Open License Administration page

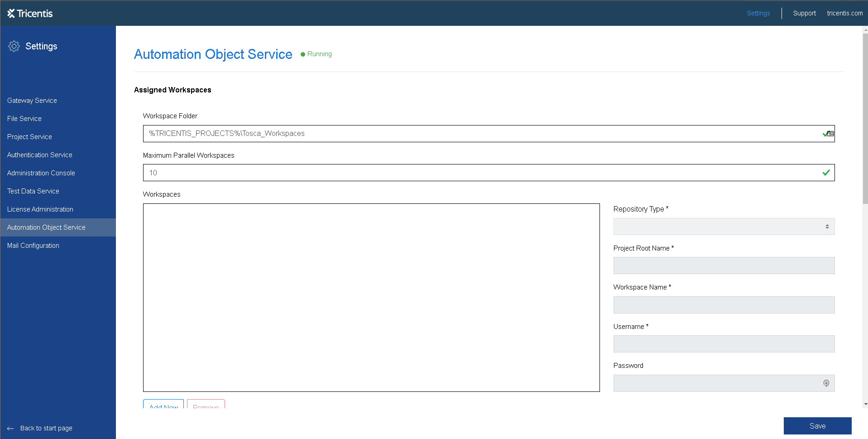click(40, 209)
